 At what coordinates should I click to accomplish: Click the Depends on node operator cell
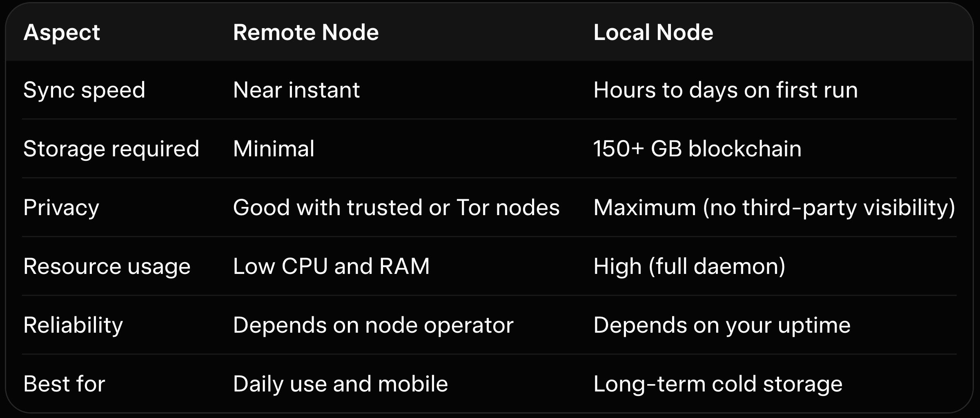[x=373, y=325]
